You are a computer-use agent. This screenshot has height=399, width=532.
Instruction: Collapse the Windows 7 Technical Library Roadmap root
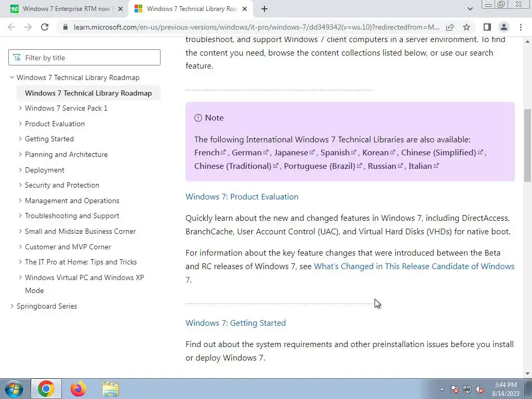click(x=12, y=77)
